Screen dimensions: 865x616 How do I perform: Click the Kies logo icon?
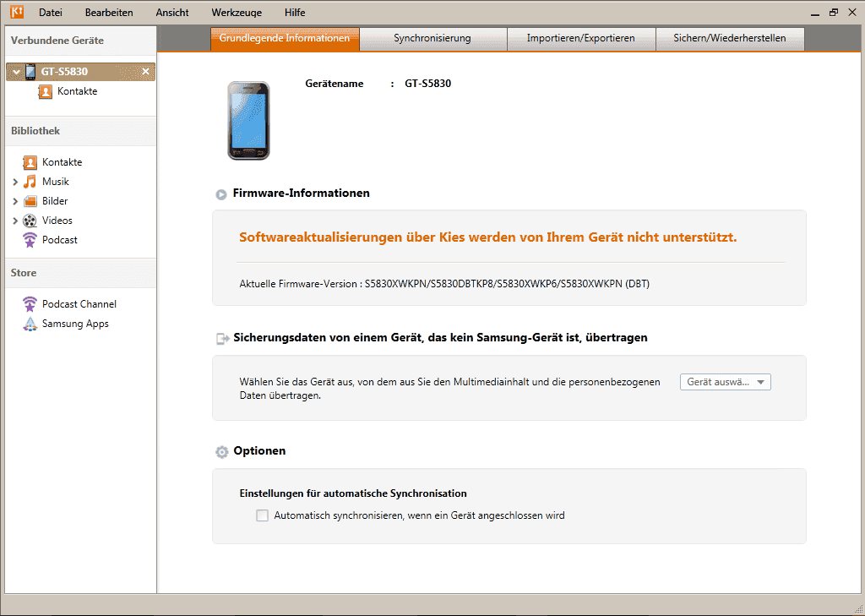click(x=17, y=12)
